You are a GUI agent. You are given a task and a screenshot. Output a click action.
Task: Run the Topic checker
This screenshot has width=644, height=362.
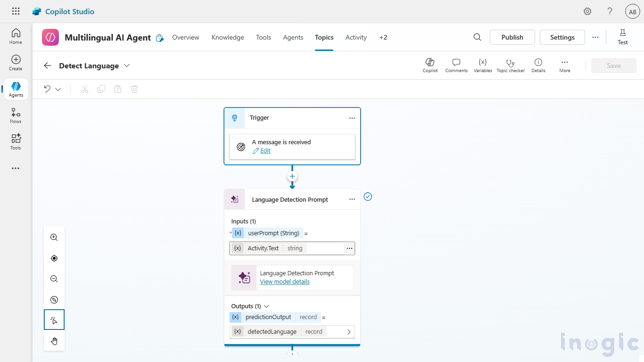[x=510, y=65]
